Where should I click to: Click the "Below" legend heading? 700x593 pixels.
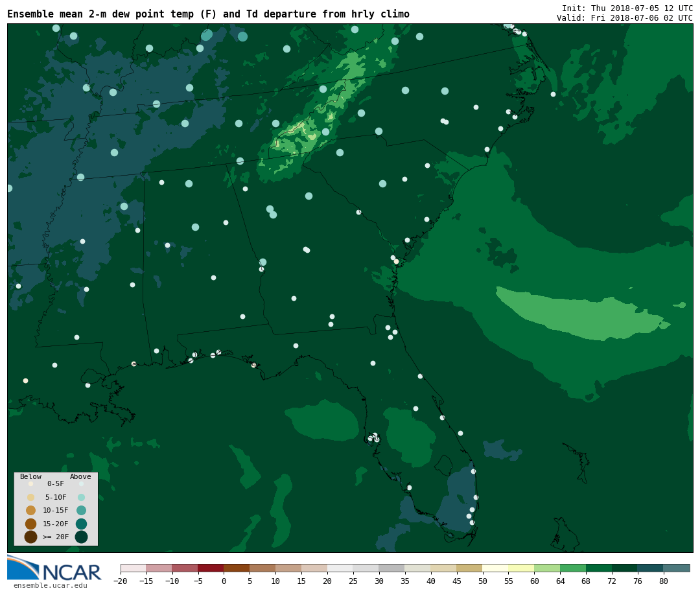(31, 476)
